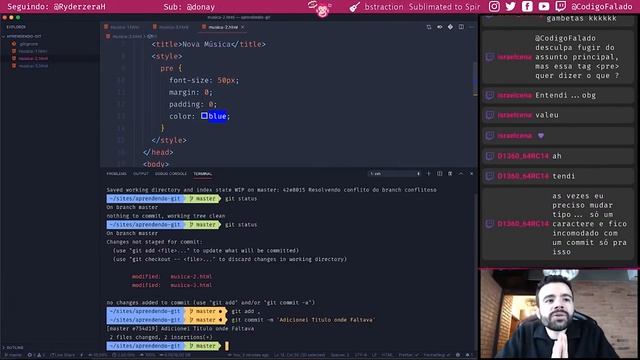Click the purple heart emote in chat
640x360 pixels.
tap(541, 136)
